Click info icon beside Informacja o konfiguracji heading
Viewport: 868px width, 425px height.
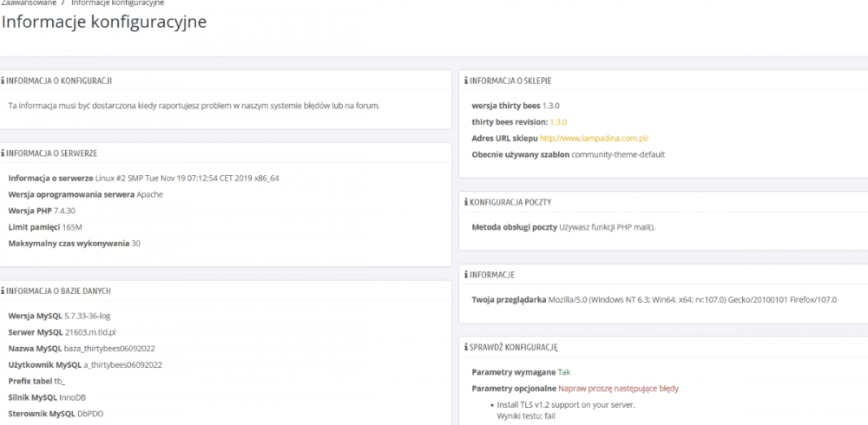3,81
